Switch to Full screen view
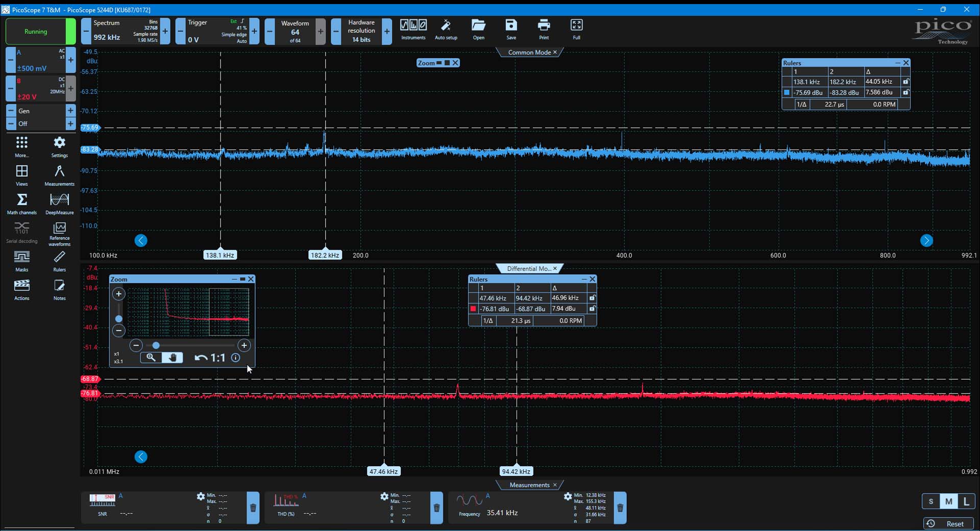980x531 pixels. [x=576, y=30]
